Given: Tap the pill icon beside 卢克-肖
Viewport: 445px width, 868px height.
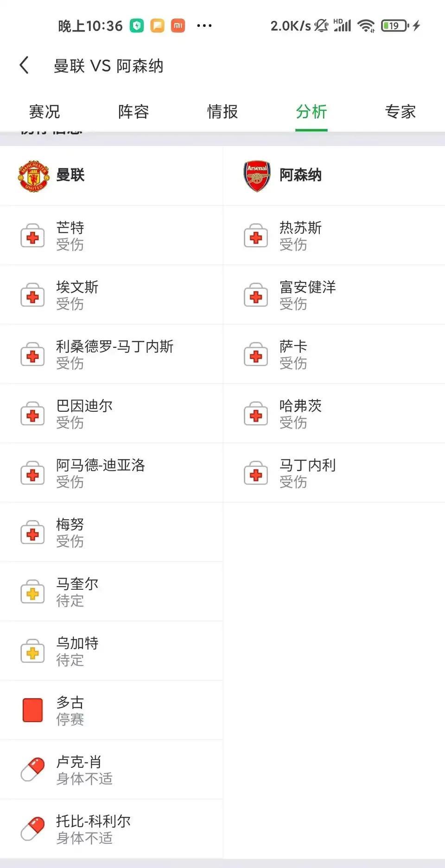Looking at the screenshot, I should coord(32,770).
